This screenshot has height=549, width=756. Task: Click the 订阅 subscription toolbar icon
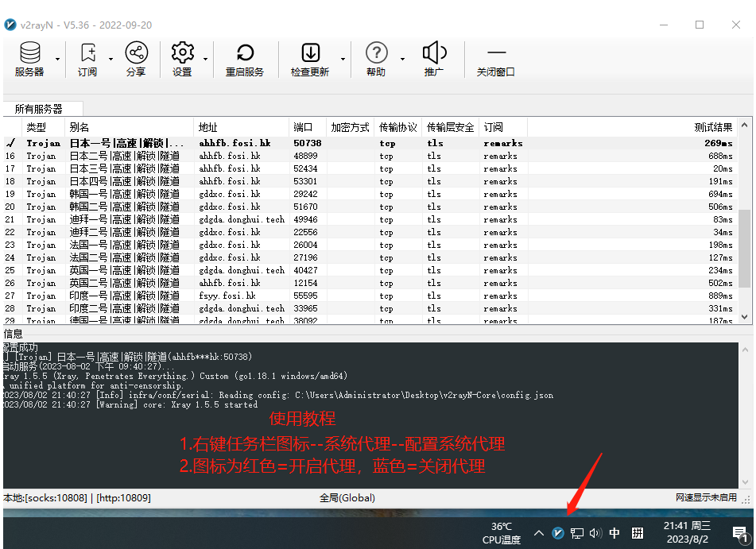click(87, 59)
